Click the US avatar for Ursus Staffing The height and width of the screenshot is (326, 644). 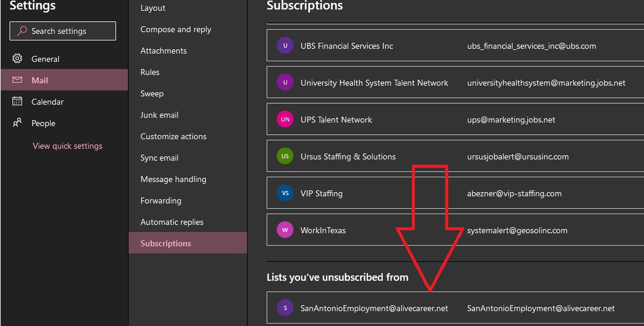tap(285, 156)
